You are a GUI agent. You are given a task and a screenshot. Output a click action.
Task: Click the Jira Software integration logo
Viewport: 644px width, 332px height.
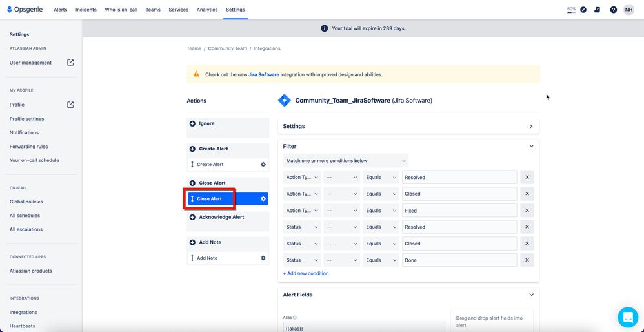(x=284, y=100)
